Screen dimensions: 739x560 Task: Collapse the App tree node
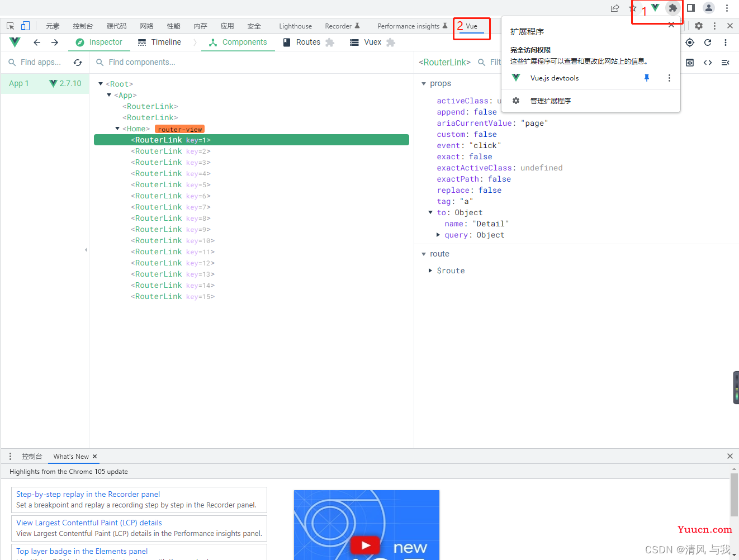pos(109,95)
